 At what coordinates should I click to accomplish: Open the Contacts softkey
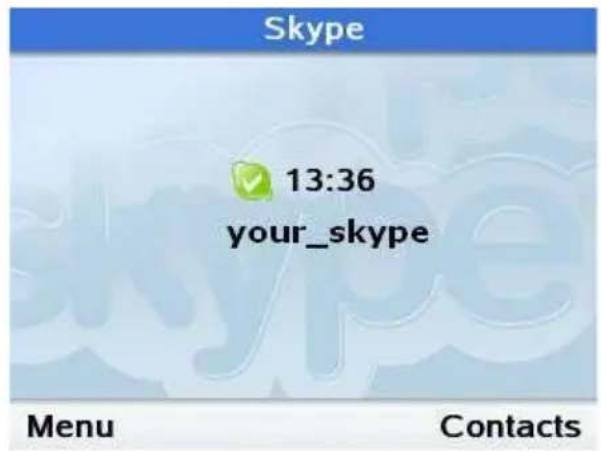click(510, 426)
